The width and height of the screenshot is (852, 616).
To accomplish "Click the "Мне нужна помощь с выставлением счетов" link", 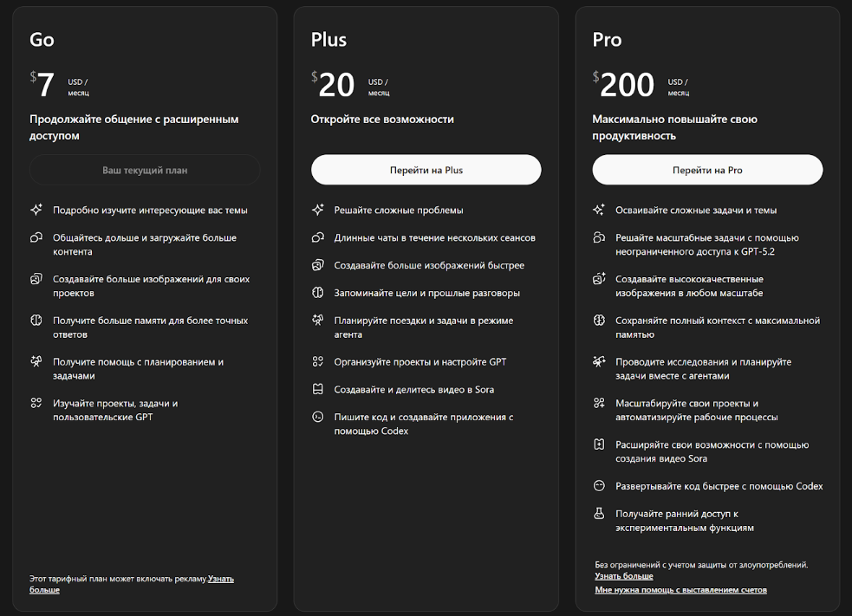I will [x=680, y=590].
